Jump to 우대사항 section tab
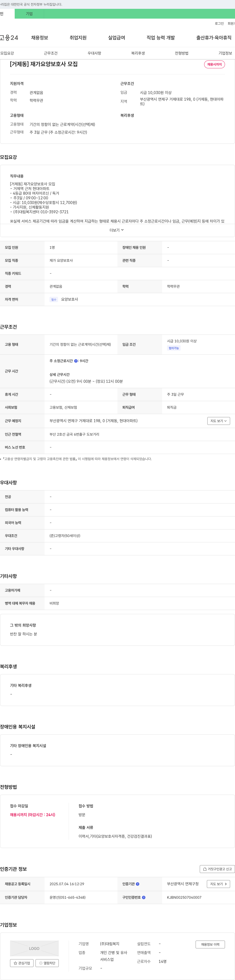This screenshot has height=980, width=235. click(x=94, y=53)
